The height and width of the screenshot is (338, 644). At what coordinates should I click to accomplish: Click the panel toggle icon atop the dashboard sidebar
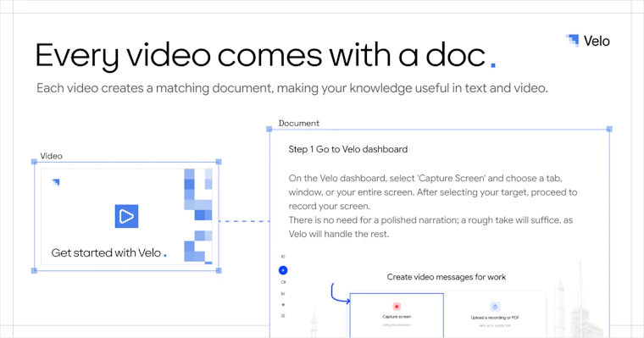283,257
